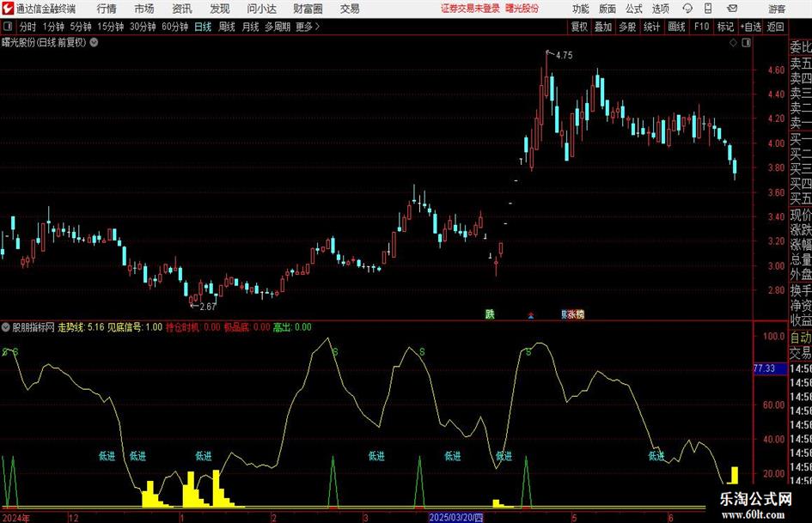
Task: Click the 2.67 low price label
Action: tap(207, 306)
